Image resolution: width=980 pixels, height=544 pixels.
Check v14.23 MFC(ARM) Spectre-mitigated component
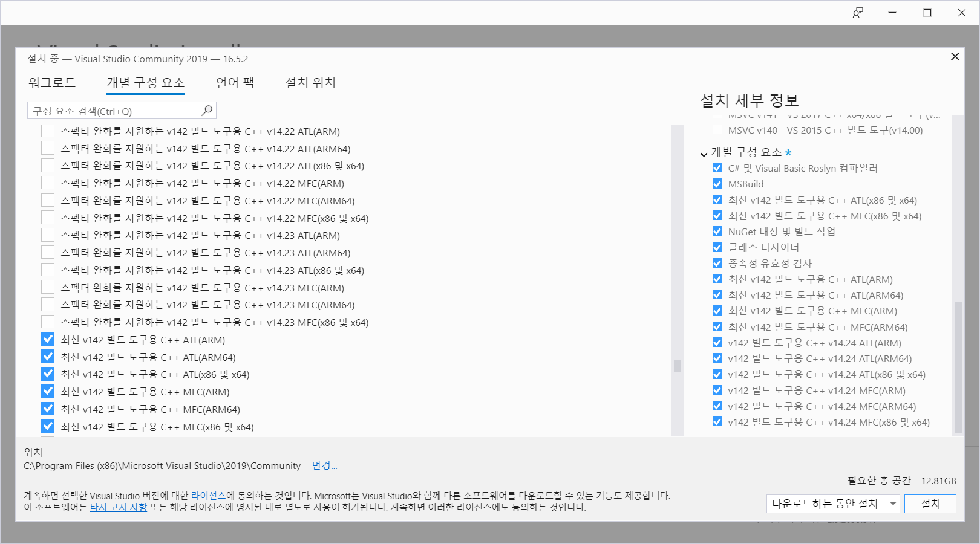click(48, 288)
